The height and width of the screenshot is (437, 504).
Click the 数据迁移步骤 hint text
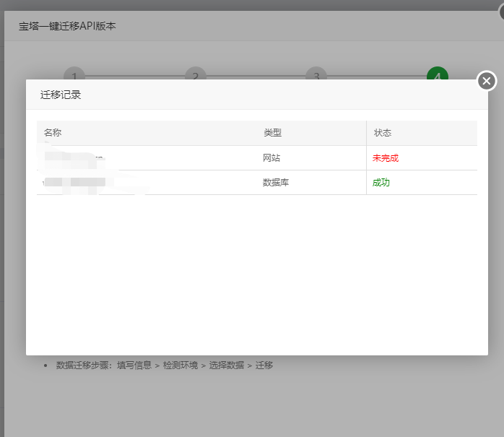[164, 365]
